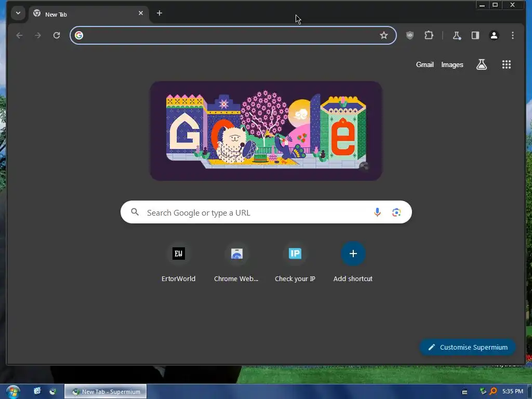Open the on-screen keyboard tray icon

pyautogui.click(x=464, y=392)
